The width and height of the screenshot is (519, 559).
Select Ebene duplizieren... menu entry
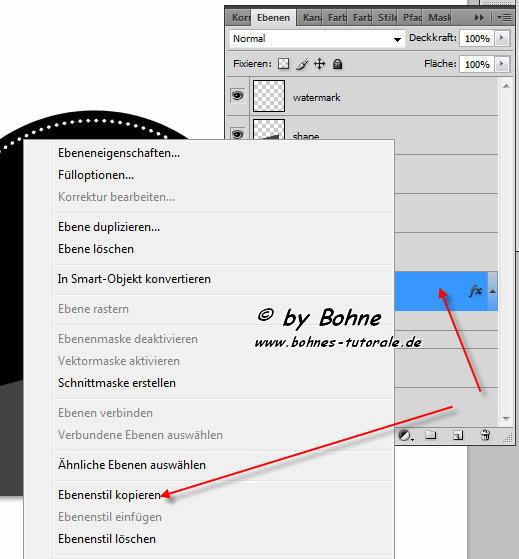[109, 227]
